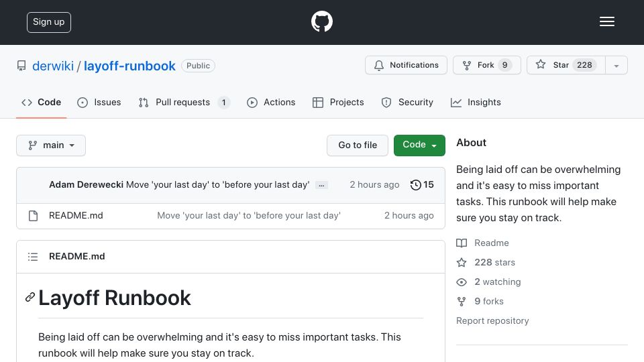Open the Code tab
The image size is (644, 362).
click(x=41, y=102)
